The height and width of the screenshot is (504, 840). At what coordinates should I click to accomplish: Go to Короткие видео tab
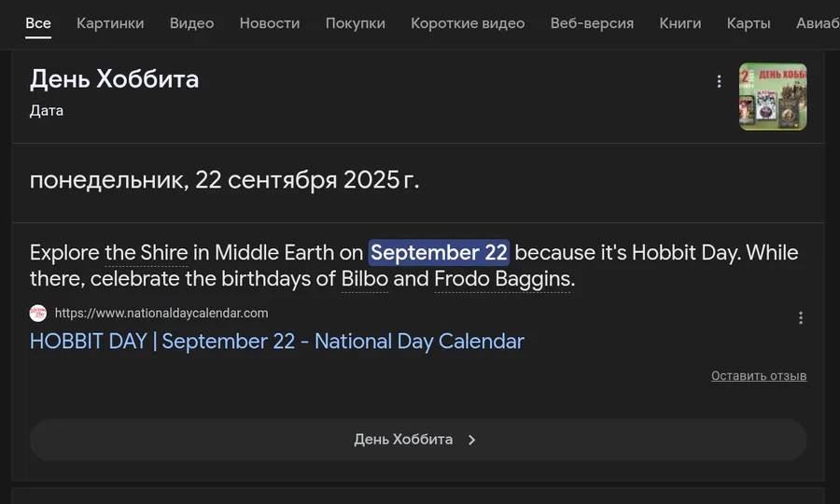(x=468, y=23)
